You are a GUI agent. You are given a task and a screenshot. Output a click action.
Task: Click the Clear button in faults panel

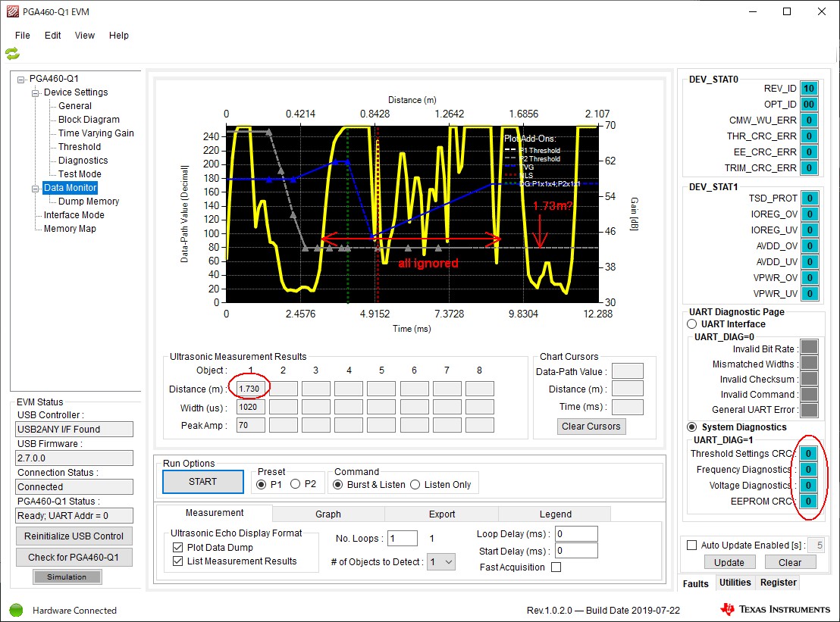click(x=790, y=563)
